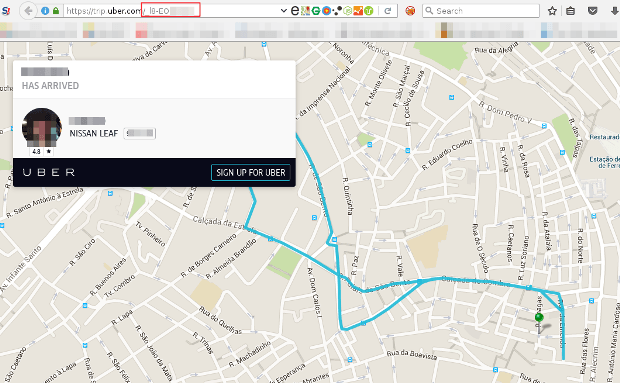This screenshot has width=620, height=383.
Task: Open the 'e' search engine icon
Action: pyautogui.click(x=295, y=11)
